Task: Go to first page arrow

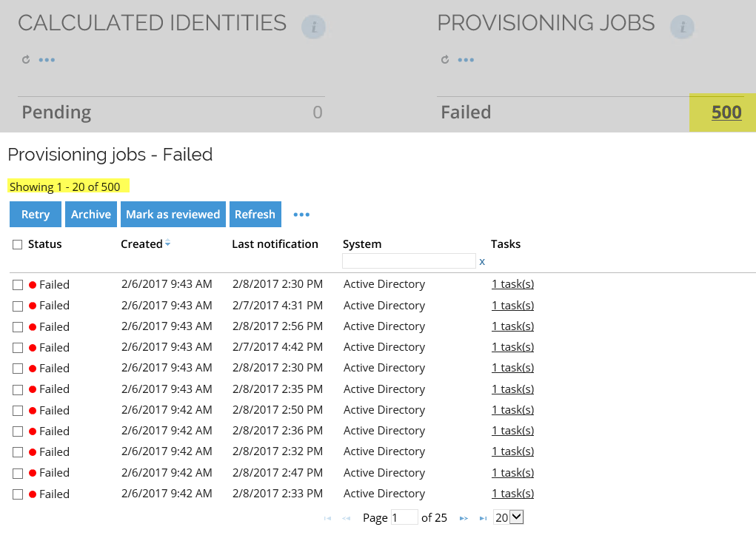Action: point(328,518)
